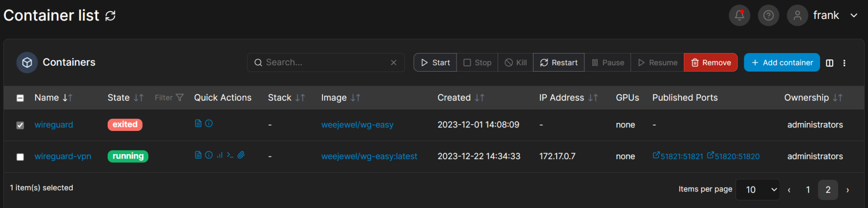Open logs for wireguard container
The image size is (868, 208).
[198, 123]
